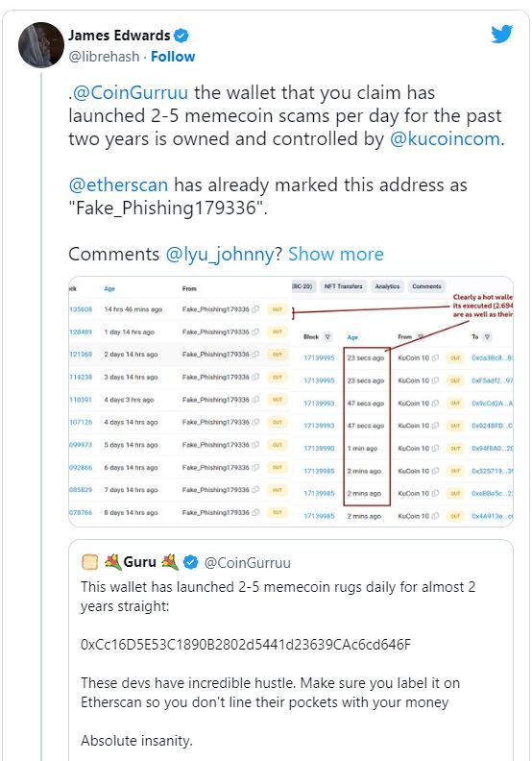532x761 pixels.
Task: Expand the tweet with Show more
Action: click(x=335, y=255)
